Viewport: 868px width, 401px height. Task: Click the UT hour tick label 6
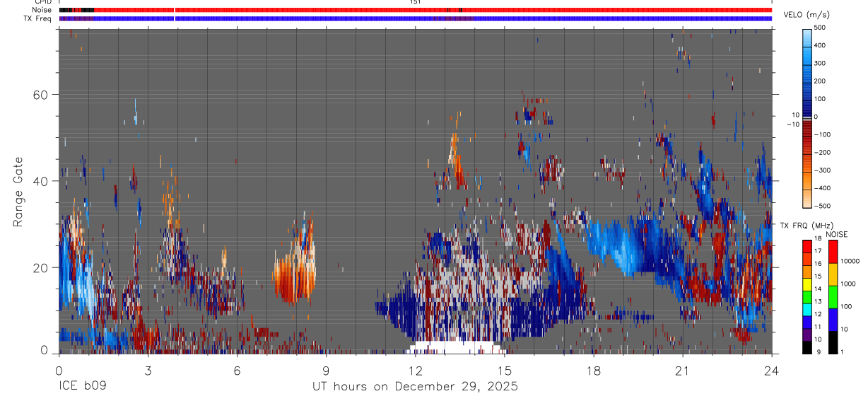point(237,371)
